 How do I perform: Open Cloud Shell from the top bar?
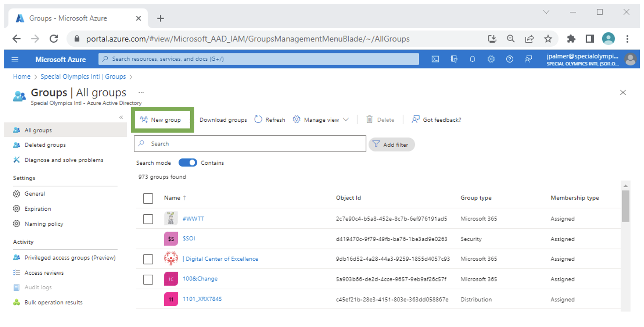tap(435, 59)
